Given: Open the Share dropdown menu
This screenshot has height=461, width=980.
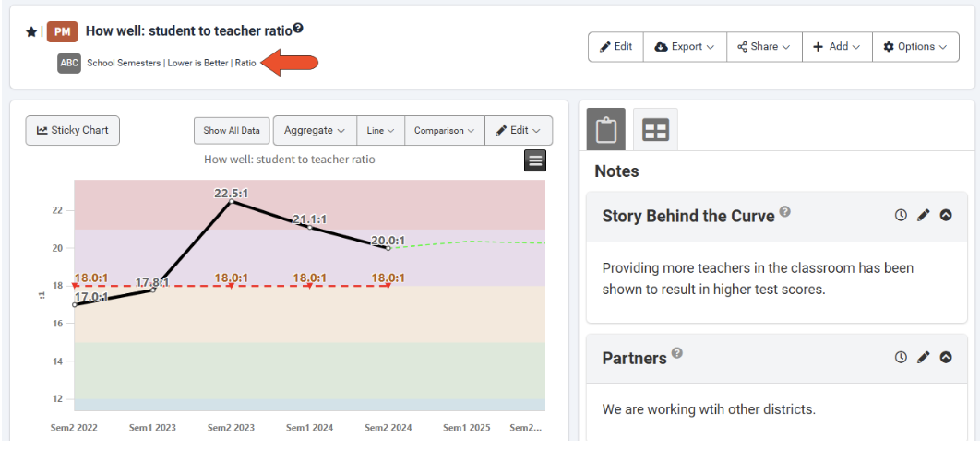Looking at the screenshot, I should [x=764, y=47].
